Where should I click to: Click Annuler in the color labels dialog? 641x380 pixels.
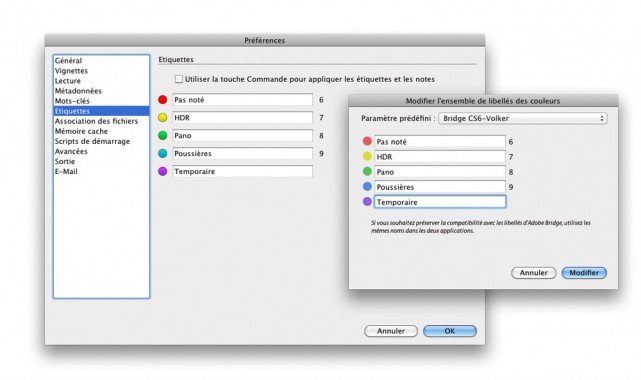[x=533, y=273]
